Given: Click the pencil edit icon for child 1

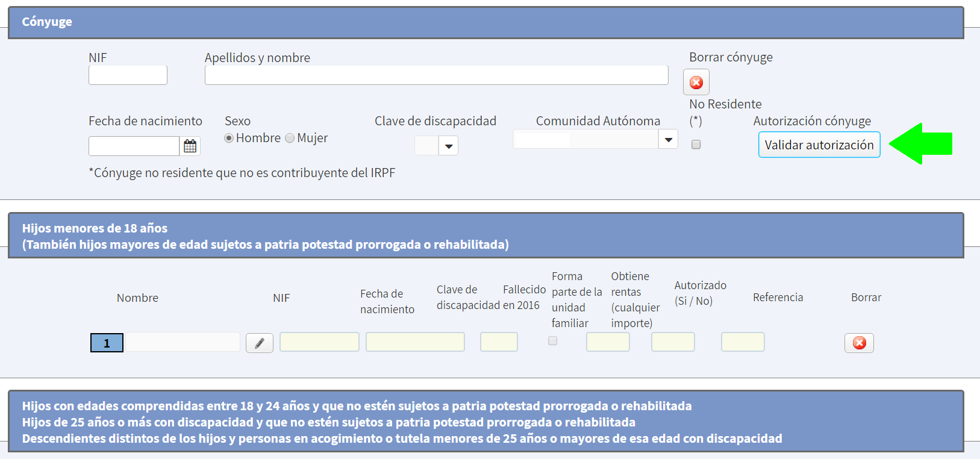Looking at the screenshot, I should click(x=260, y=343).
